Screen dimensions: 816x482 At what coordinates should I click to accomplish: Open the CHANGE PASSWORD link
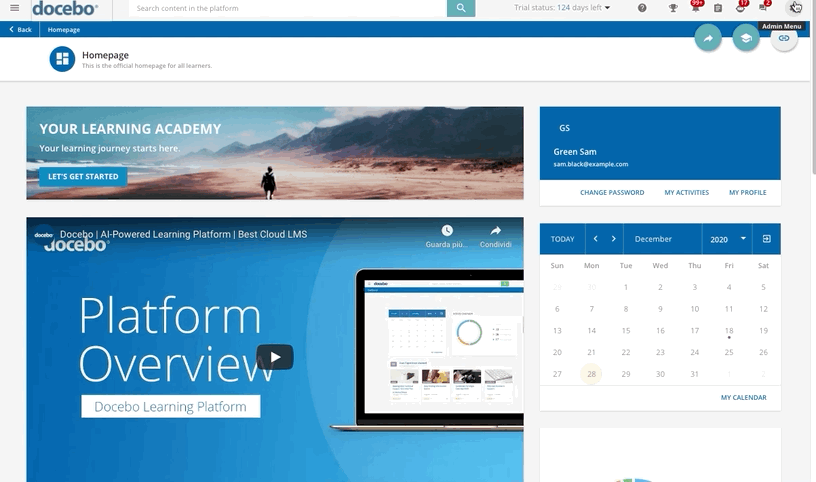(612, 192)
